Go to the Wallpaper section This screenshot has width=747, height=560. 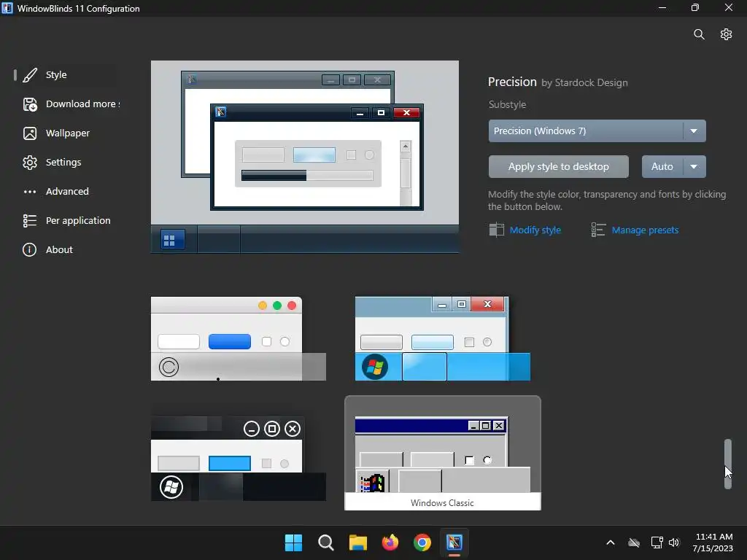click(x=66, y=133)
